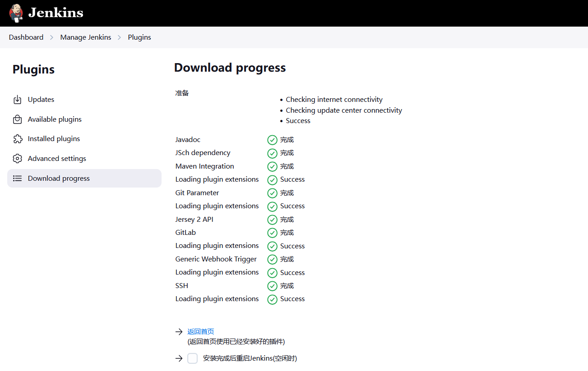
Task: Click the arrow icon beside 返回首页
Action: (x=179, y=332)
